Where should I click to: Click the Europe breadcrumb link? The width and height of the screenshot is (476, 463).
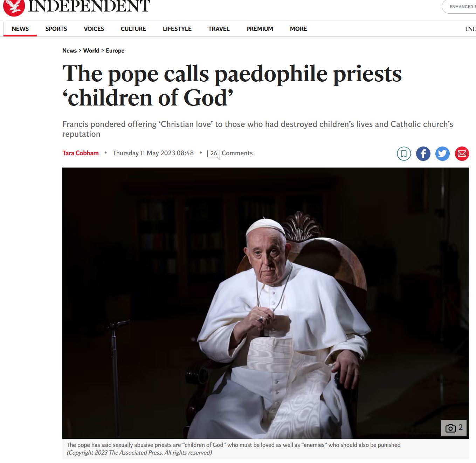point(115,50)
